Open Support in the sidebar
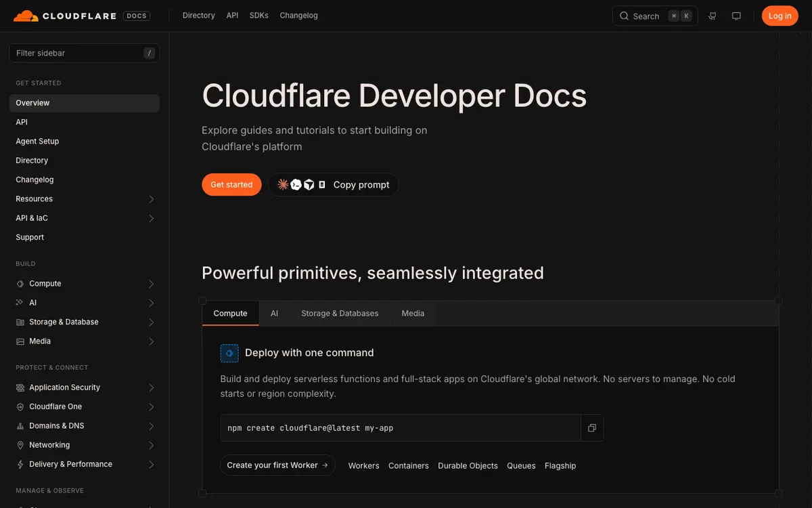The width and height of the screenshot is (812, 508). coord(85,238)
